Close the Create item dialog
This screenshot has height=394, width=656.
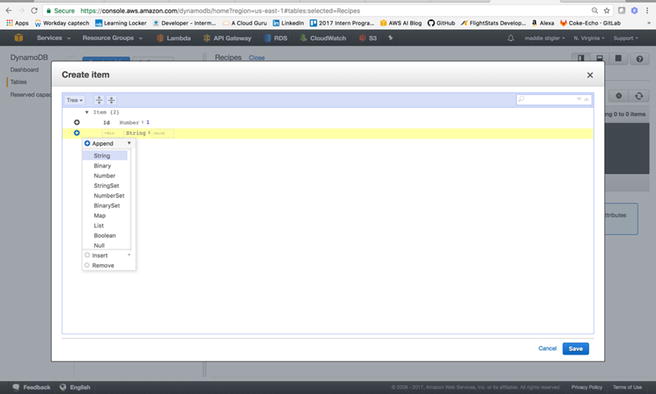tap(590, 75)
